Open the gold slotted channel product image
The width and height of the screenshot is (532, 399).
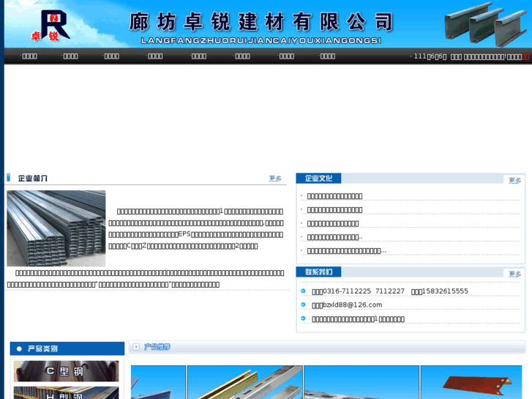[245, 382]
